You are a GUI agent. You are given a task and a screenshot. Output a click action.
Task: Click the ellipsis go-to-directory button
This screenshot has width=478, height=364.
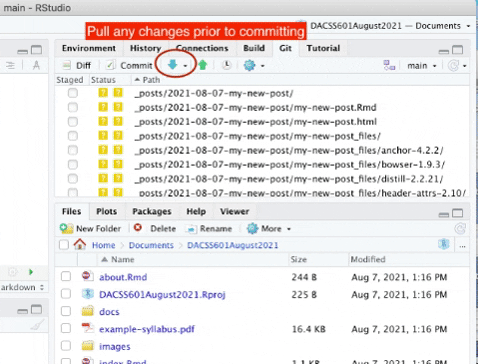tap(462, 246)
